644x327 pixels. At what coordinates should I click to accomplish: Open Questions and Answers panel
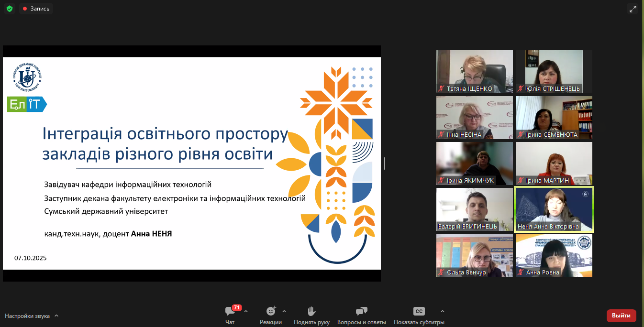[x=361, y=312]
